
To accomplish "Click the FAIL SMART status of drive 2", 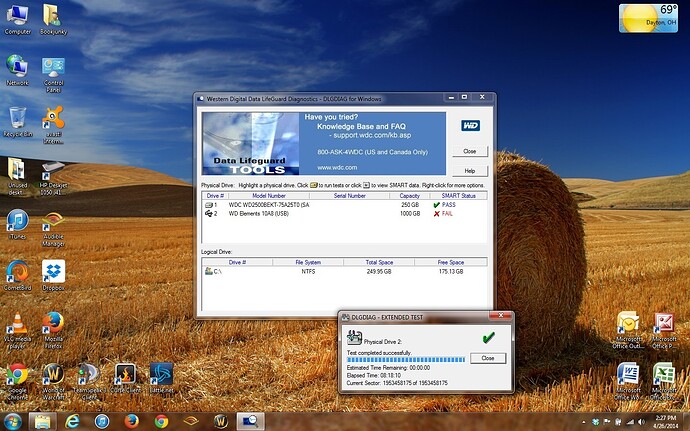I will (443, 214).
